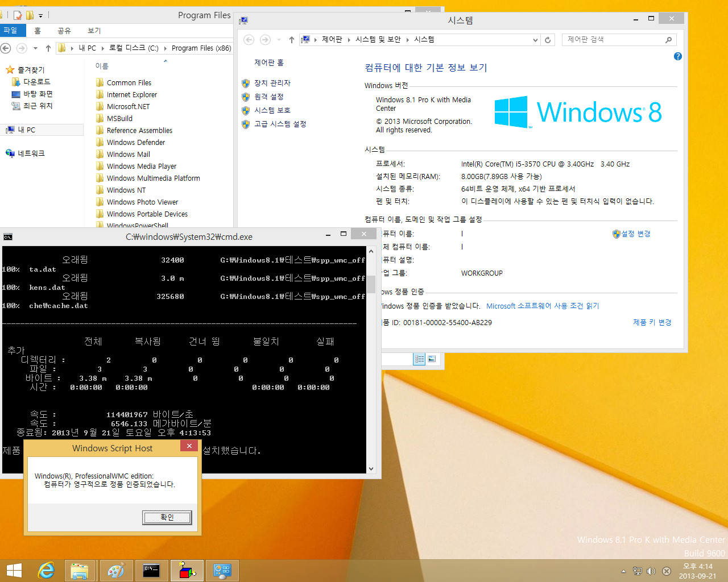
Task: Launch Internet Explorer from taskbar
Action: coord(46,571)
